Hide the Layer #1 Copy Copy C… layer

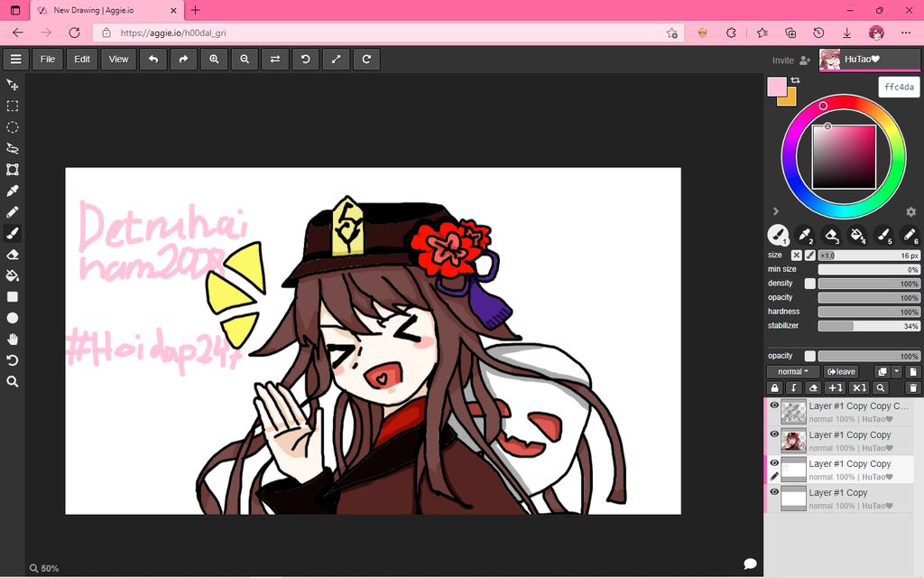coord(774,406)
